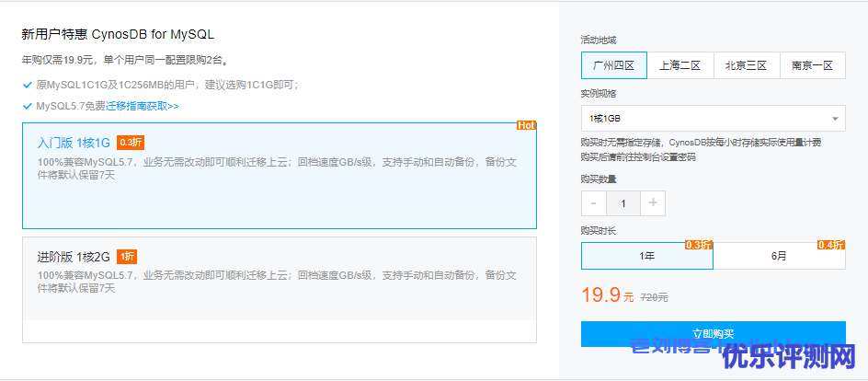Click the 新用户特惠 CynosDB for MySQL heading

click(x=118, y=34)
